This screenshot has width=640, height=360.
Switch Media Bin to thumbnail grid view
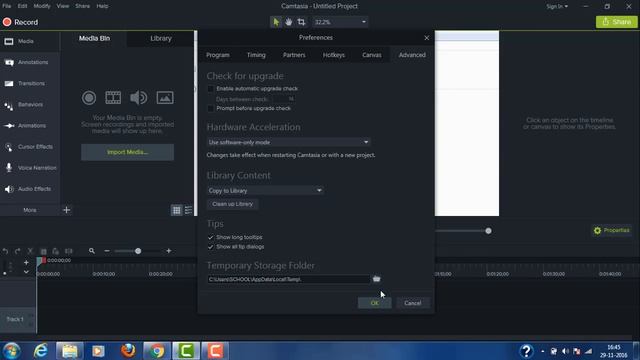coord(176,210)
